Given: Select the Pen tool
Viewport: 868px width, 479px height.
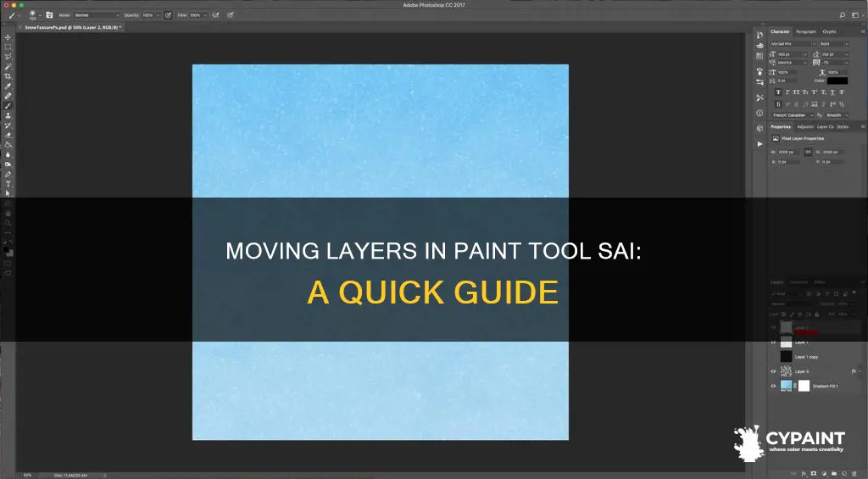Looking at the screenshot, I should pyautogui.click(x=8, y=175).
